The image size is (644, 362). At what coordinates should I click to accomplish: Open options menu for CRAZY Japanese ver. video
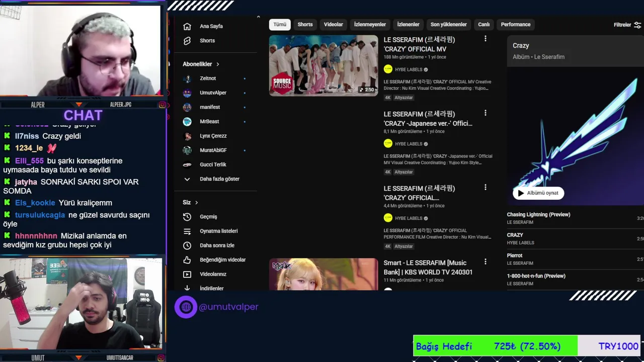coord(486,113)
